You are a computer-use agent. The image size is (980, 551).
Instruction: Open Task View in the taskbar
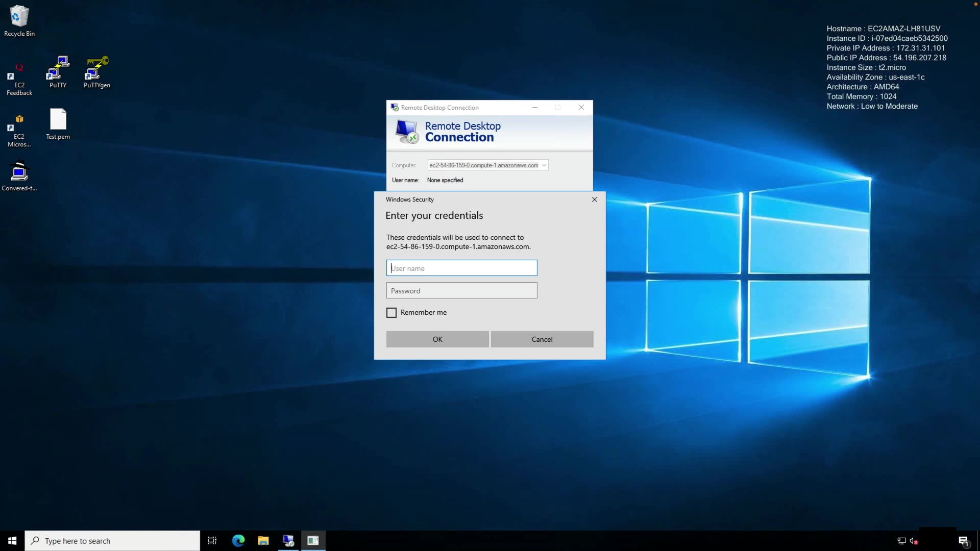(212, 541)
